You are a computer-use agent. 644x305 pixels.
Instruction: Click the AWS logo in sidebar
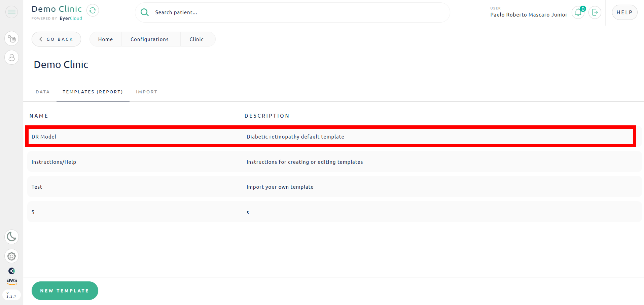pyautogui.click(x=12, y=281)
